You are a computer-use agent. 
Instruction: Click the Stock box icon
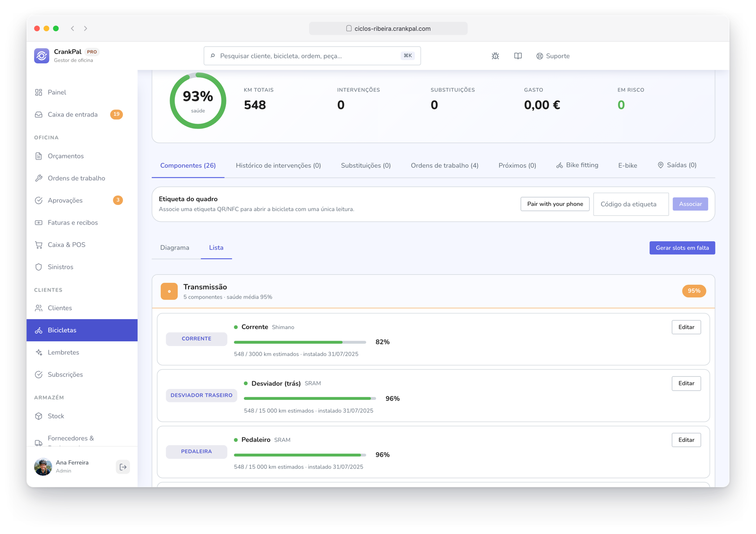point(39,416)
